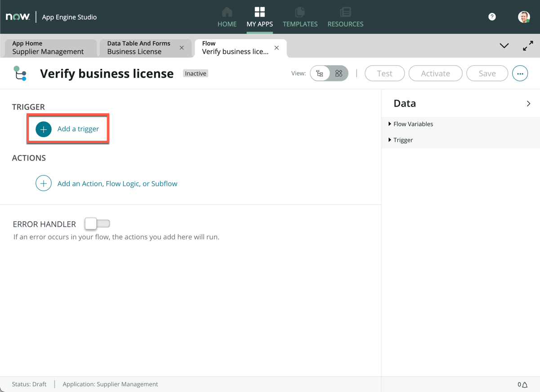540x392 pixels.
Task: Click the notification bell icon
Action: (525, 384)
